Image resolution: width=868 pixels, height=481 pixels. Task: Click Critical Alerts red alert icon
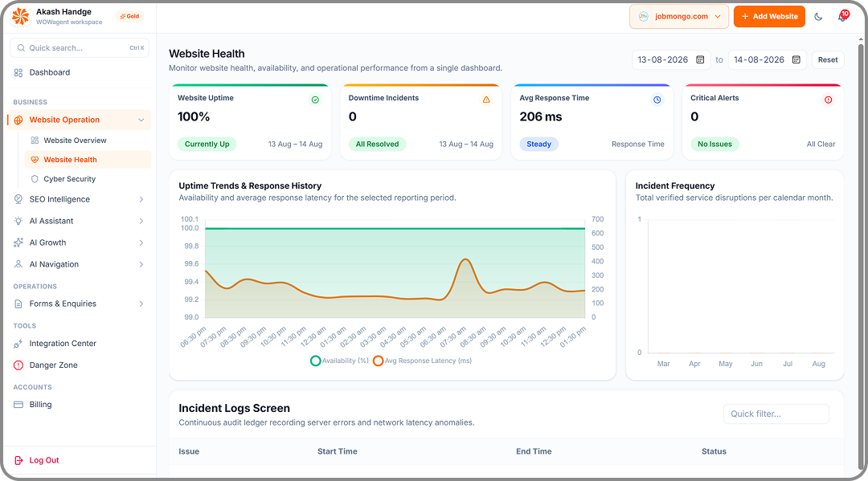[x=828, y=100]
